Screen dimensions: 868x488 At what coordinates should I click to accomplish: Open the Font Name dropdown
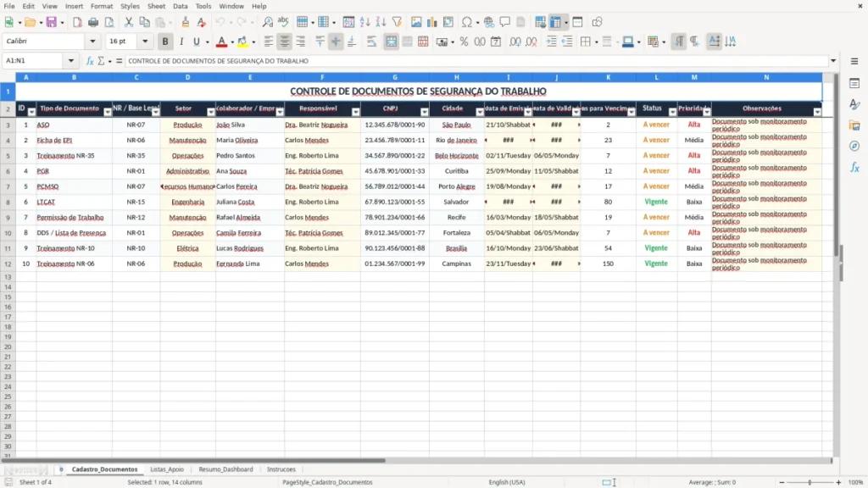(x=92, y=42)
